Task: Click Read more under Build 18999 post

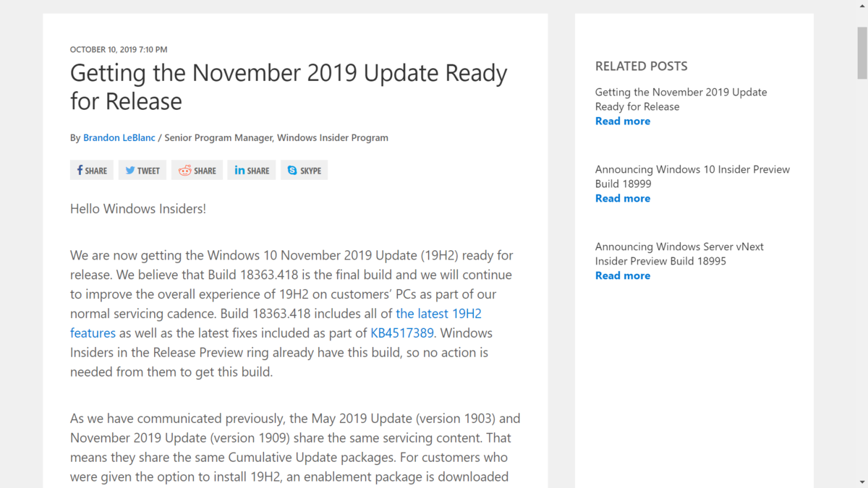Action: click(x=623, y=198)
